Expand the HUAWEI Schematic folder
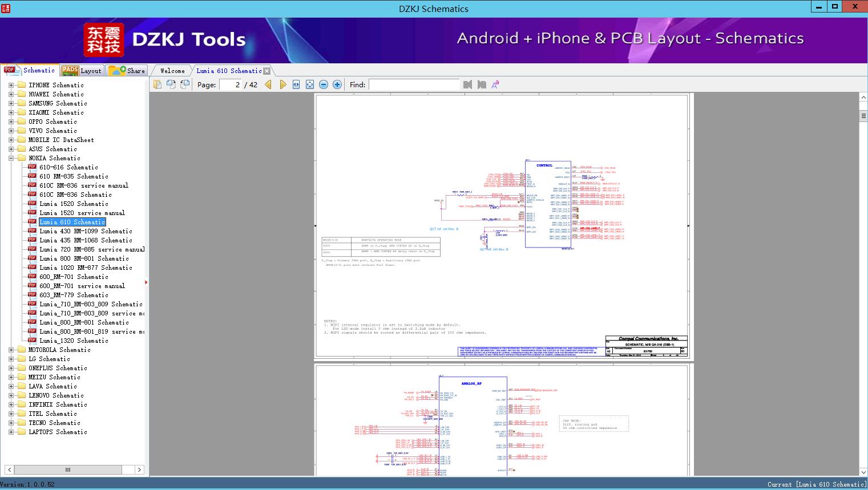The width and height of the screenshot is (868, 490). click(x=11, y=94)
